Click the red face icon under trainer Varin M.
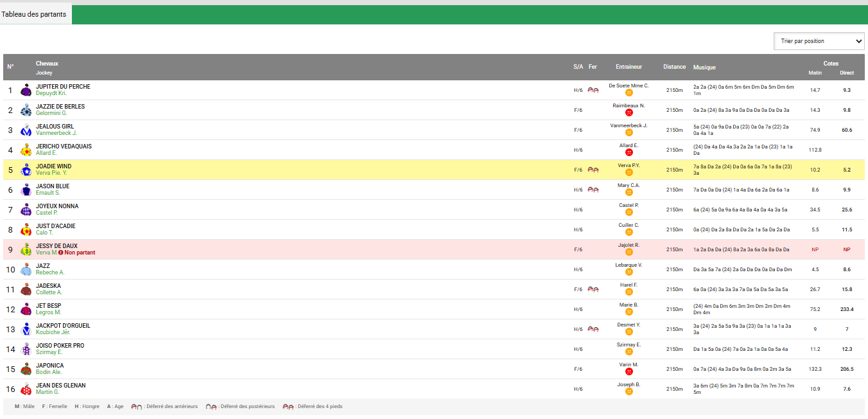 coord(629,371)
